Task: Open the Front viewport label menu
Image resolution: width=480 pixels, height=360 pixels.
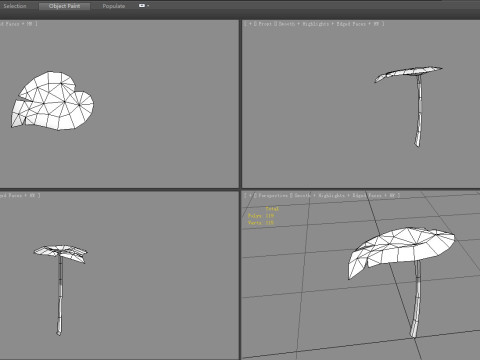Action: 265,24
